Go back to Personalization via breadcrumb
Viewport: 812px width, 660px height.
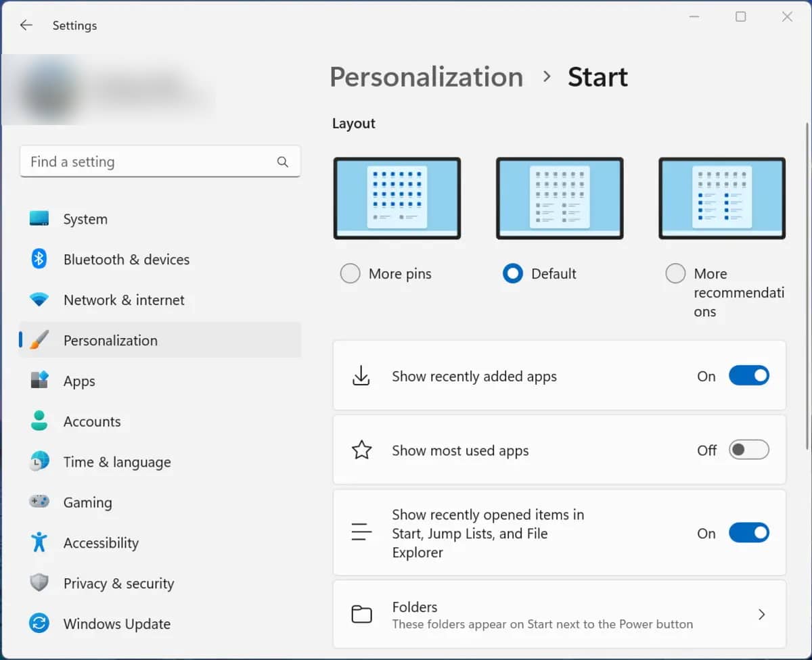426,76
